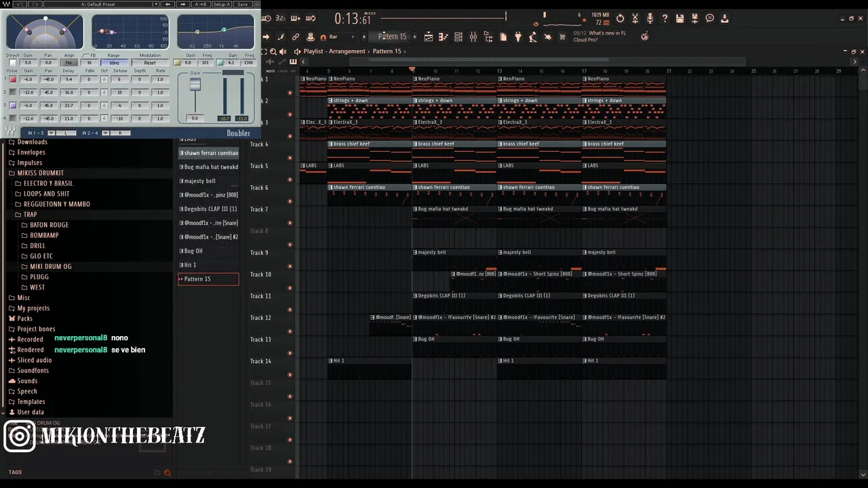Mute Track 1 in playlist

click(290, 93)
